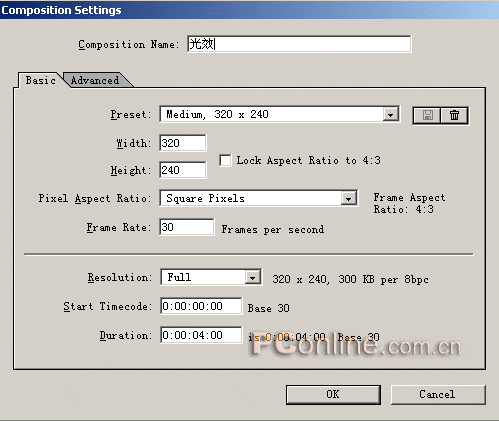499x421 pixels.
Task: Confirm settings with the OK button
Action: pos(333,395)
